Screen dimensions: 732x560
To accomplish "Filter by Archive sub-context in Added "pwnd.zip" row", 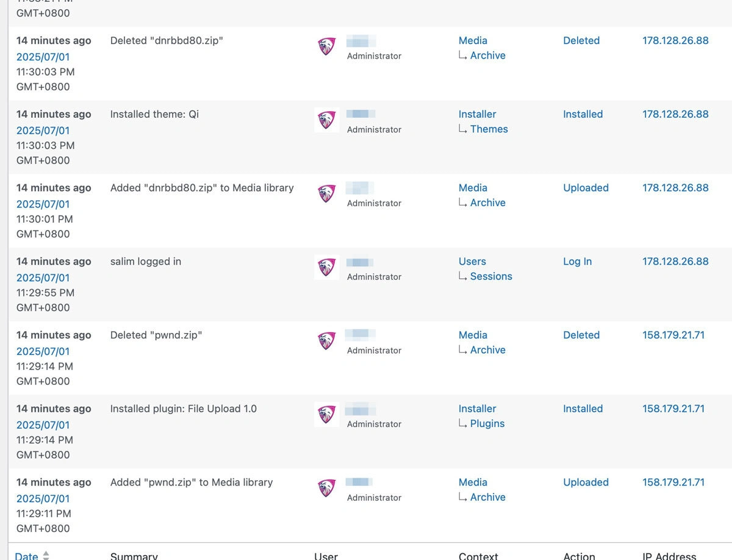I will click(487, 497).
